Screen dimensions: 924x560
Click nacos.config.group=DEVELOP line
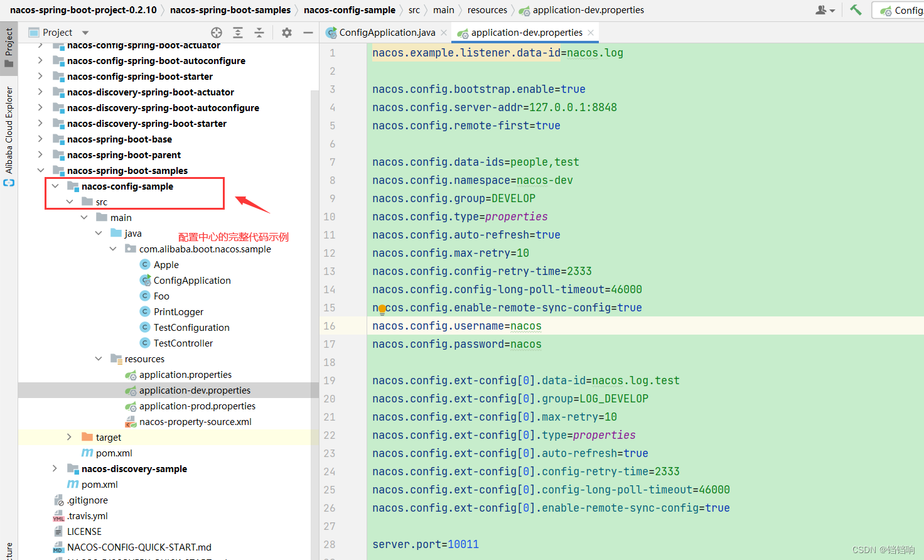[x=454, y=199]
